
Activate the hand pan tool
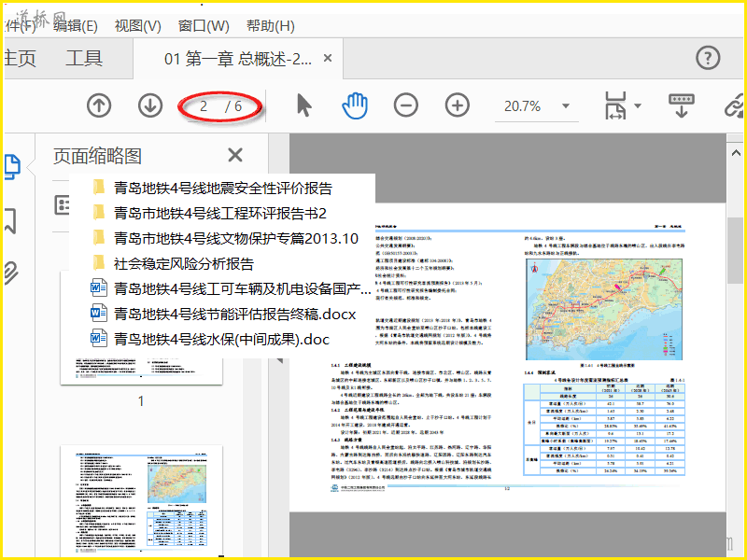[x=355, y=105]
